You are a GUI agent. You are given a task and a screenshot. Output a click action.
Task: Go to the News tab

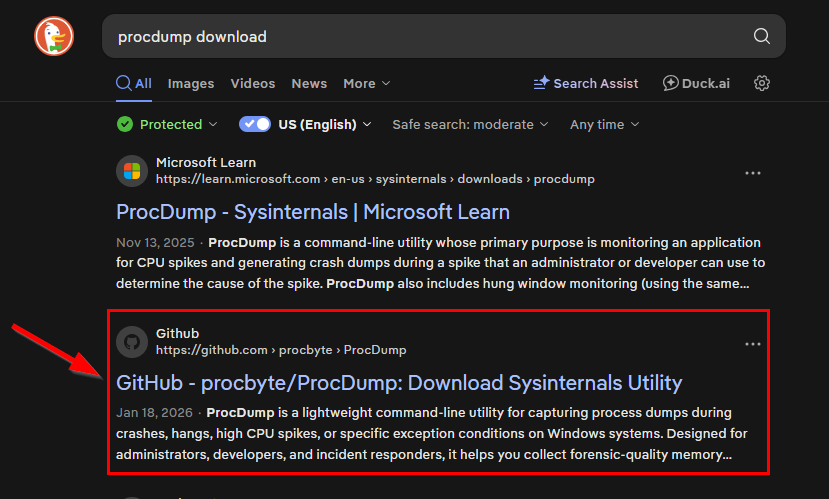pyautogui.click(x=309, y=83)
